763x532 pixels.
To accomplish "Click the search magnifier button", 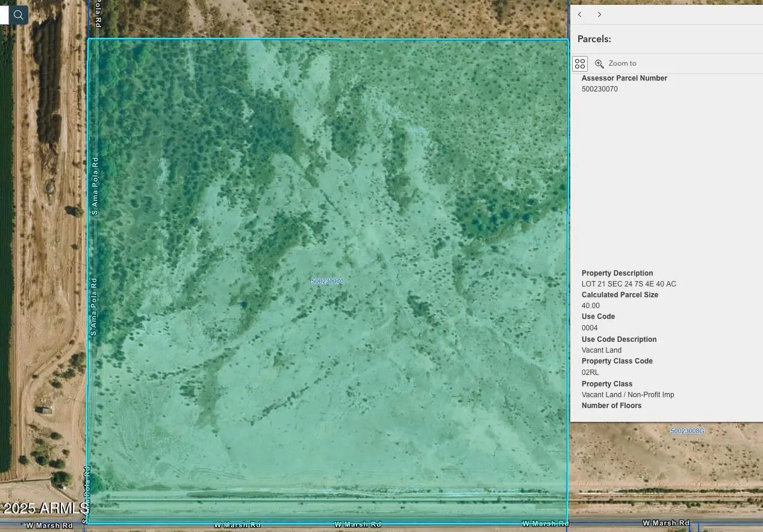I will coord(19,15).
